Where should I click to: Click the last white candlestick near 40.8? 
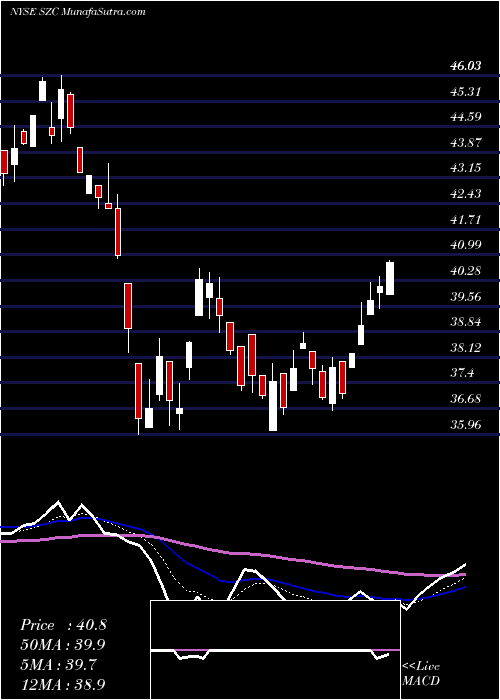(390, 278)
